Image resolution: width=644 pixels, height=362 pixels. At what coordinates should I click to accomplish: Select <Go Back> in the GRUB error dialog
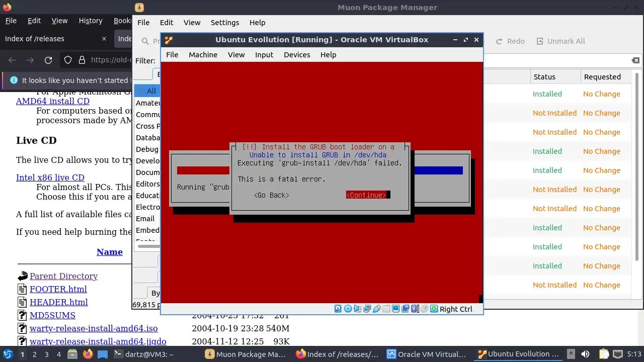[x=272, y=195]
